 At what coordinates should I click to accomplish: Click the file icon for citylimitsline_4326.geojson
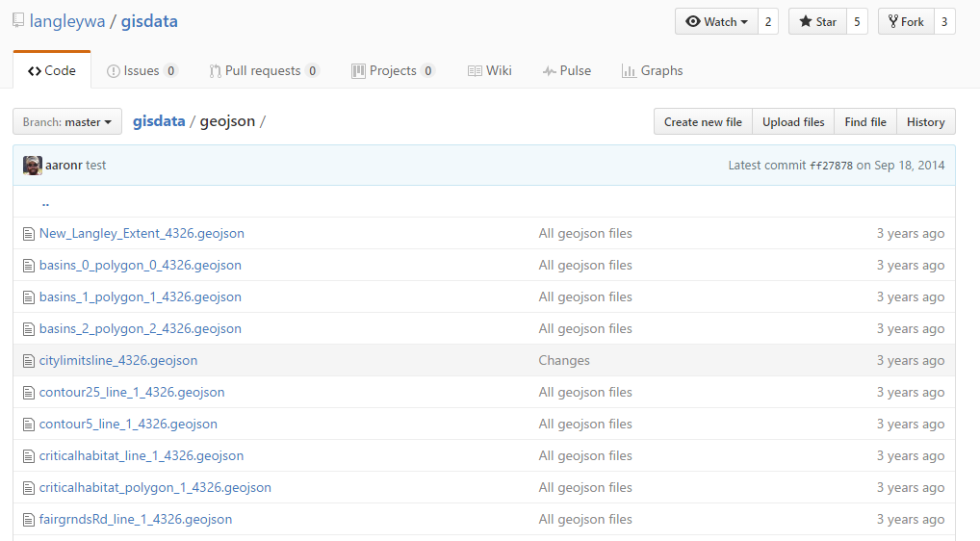pos(29,361)
